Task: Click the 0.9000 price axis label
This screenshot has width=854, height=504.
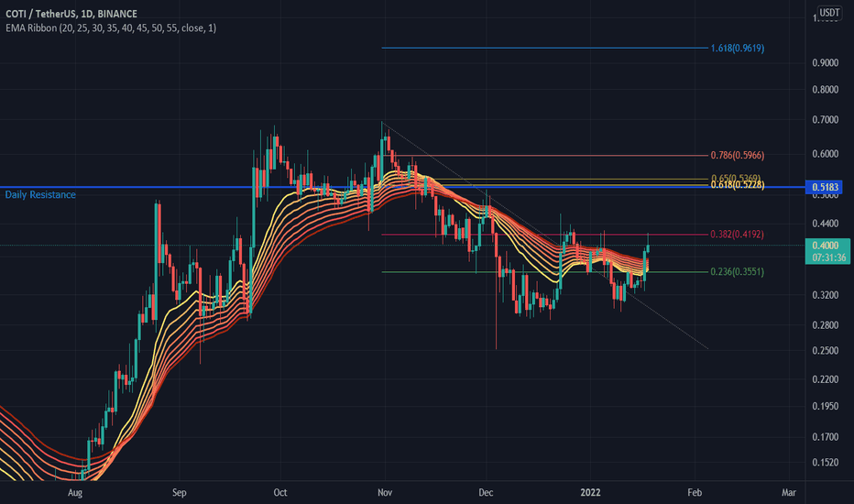Action: pyautogui.click(x=825, y=63)
